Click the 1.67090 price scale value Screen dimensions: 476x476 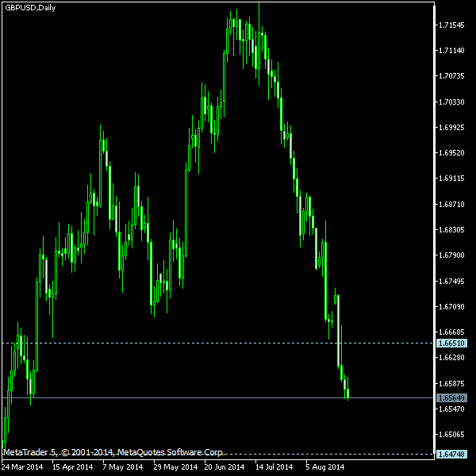pos(451,307)
